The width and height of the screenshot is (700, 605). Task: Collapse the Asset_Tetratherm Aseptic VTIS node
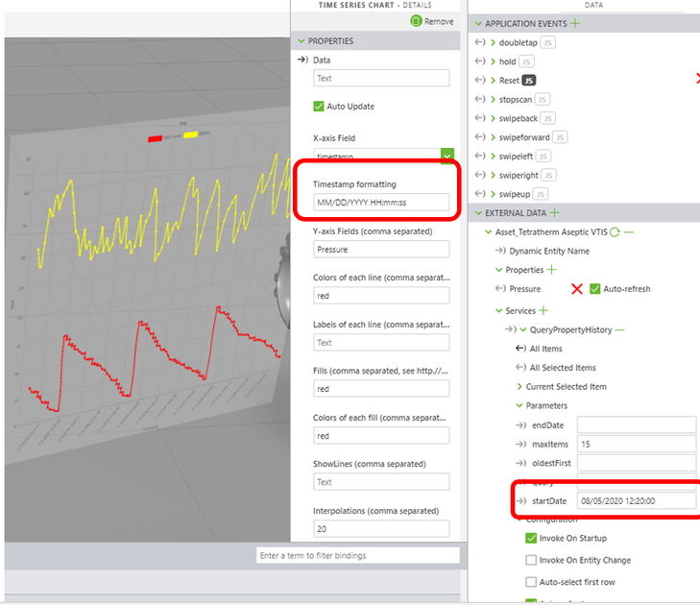(x=489, y=232)
